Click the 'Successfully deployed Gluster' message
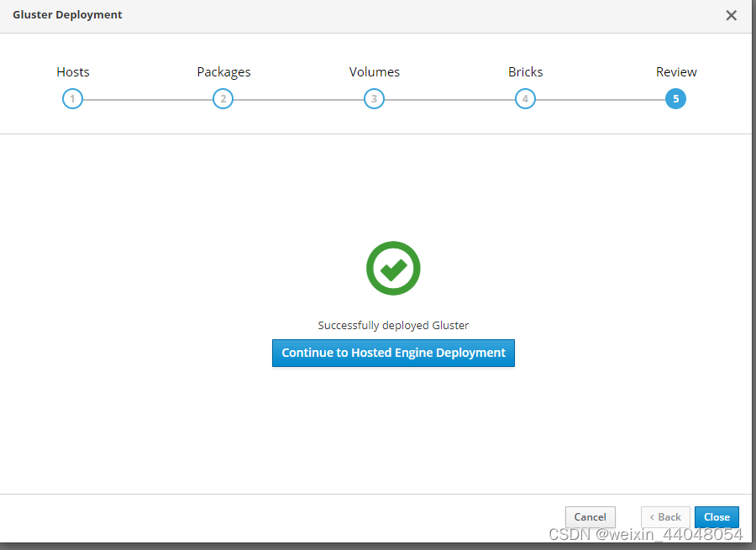This screenshot has width=756, height=550. pos(393,325)
